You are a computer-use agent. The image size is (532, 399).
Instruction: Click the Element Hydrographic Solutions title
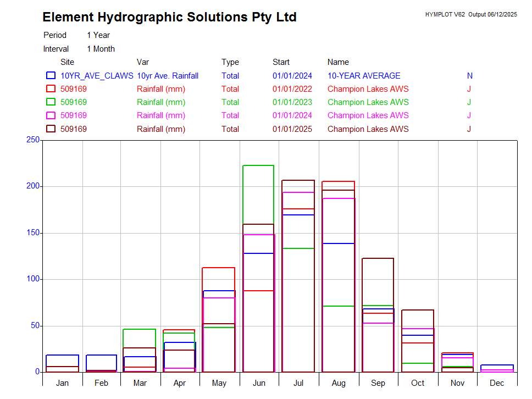pyautogui.click(x=169, y=18)
